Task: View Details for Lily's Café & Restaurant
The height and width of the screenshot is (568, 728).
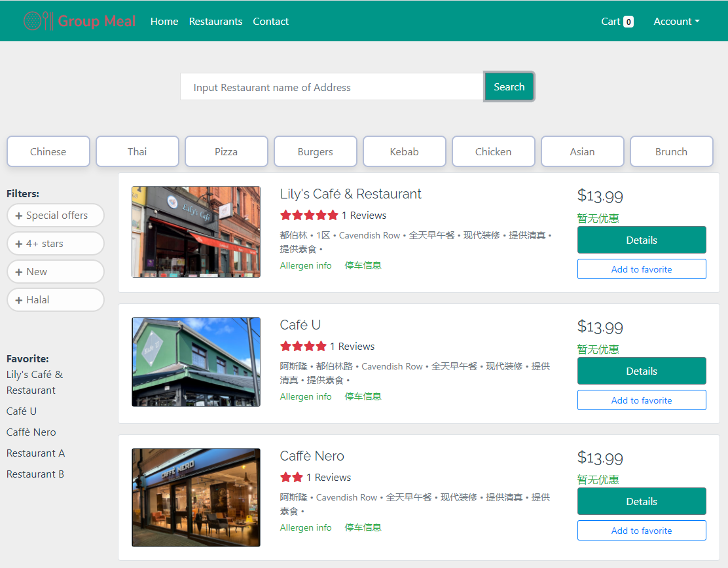Action: pyautogui.click(x=642, y=240)
